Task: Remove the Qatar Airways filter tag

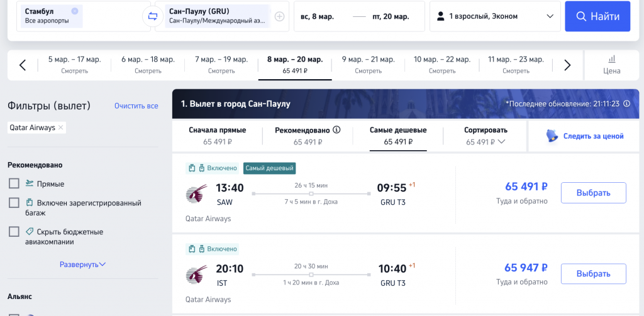Action: (61, 128)
